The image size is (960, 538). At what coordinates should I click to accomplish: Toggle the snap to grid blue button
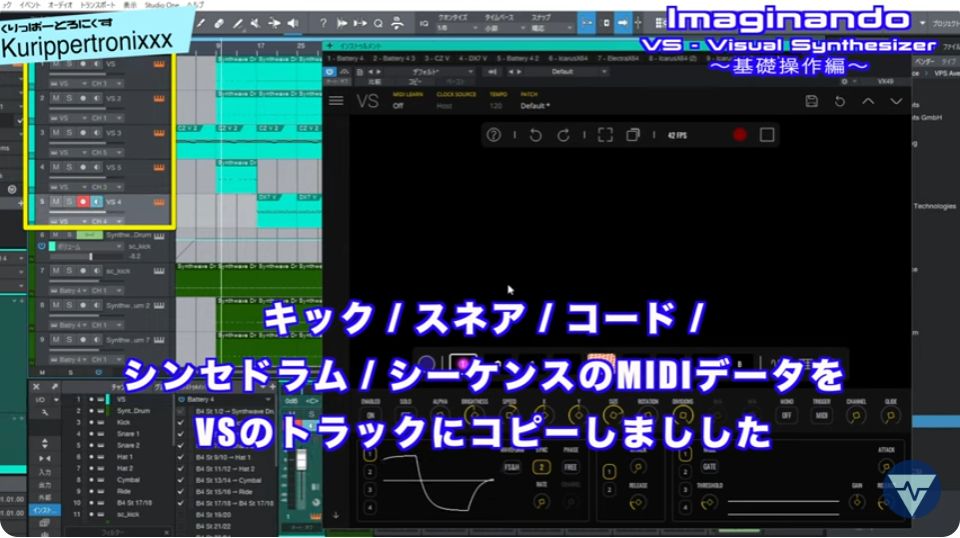(587, 23)
